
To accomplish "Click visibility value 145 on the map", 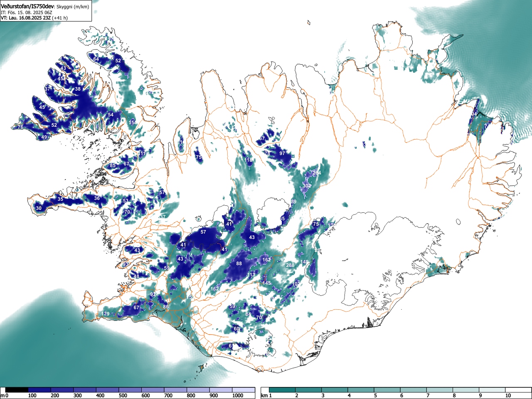I will 266,283.
